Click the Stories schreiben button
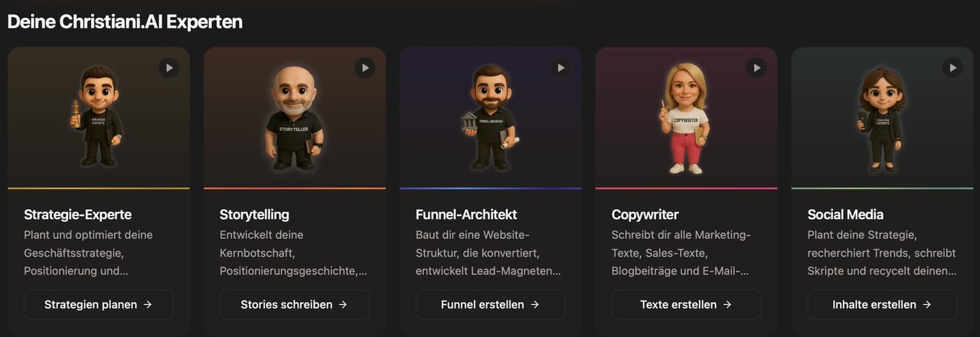980x337 pixels. pos(295,304)
